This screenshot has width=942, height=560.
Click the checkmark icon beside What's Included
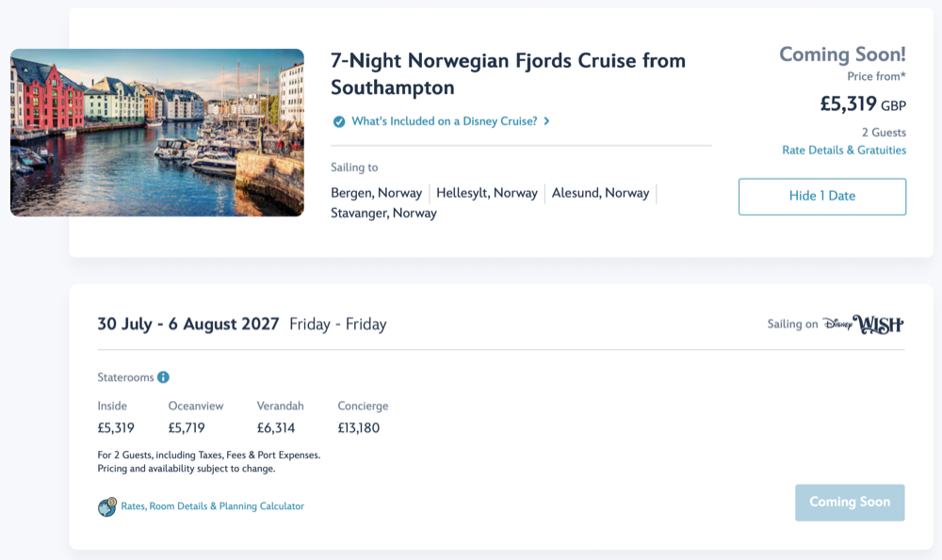tap(339, 121)
